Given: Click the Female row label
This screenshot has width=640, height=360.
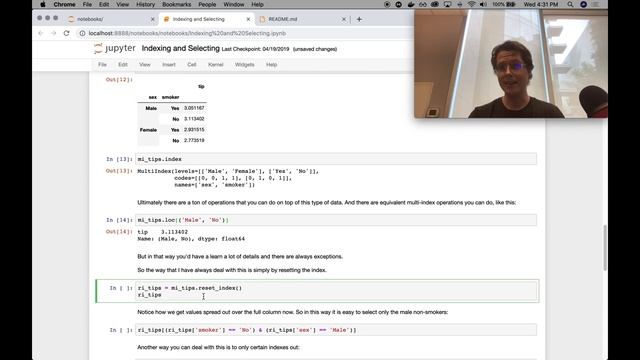Looking at the screenshot, I should (x=148, y=130).
